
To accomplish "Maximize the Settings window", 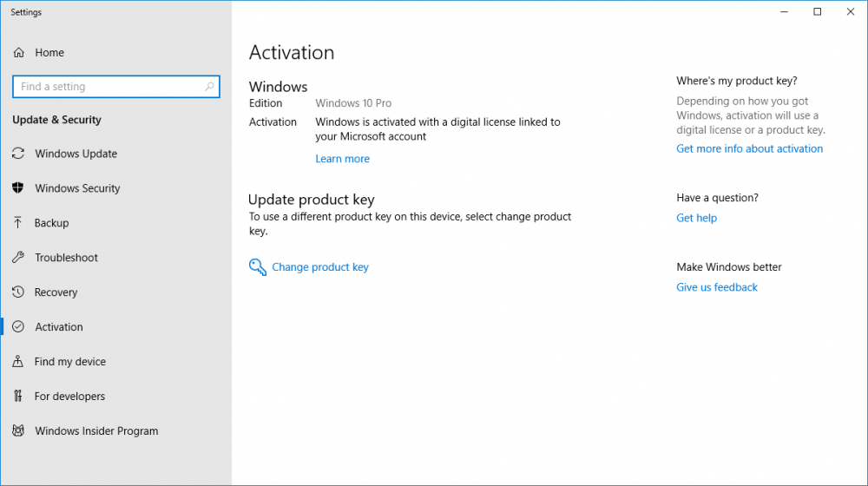I will (817, 11).
